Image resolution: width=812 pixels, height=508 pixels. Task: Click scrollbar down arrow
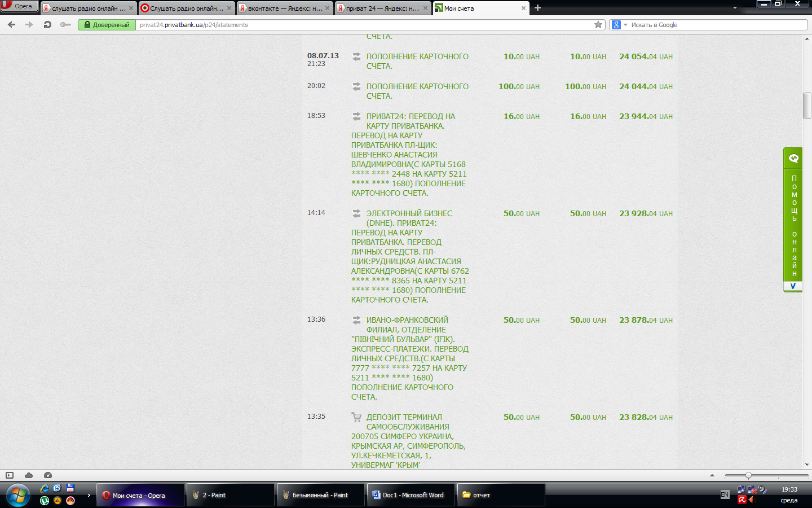click(x=807, y=465)
